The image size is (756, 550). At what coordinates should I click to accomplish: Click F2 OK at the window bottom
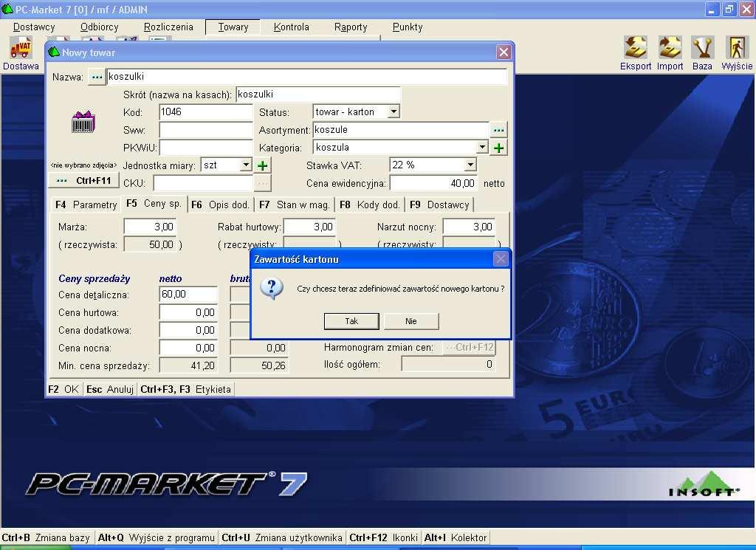tap(63, 389)
